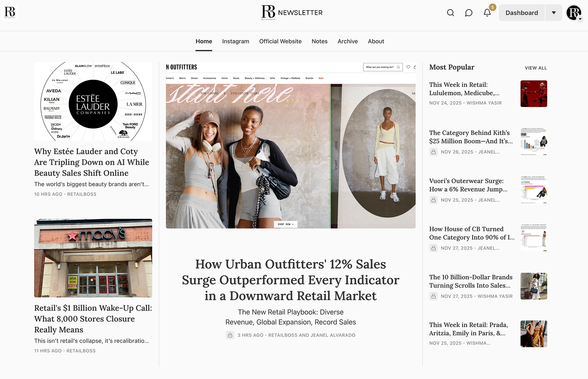The height and width of the screenshot is (379, 588).
Task: Click lock icon under Urban Outfitters headline
Action: coord(230,335)
